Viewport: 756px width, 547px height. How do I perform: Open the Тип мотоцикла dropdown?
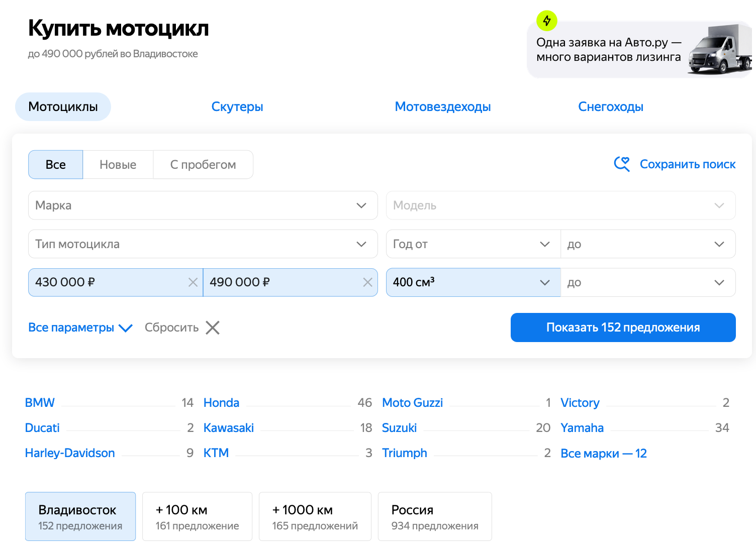[203, 244]
